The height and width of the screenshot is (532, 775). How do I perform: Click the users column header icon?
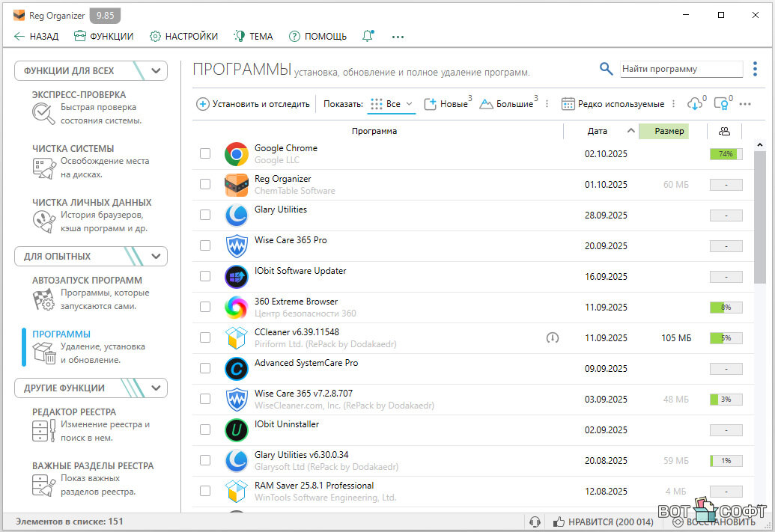point(724,131)
